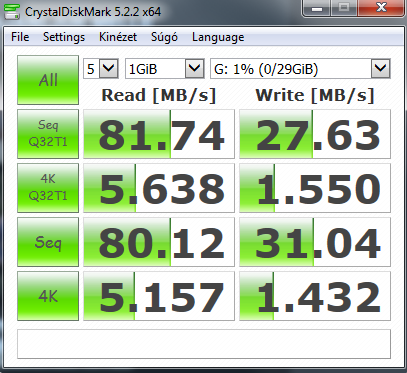Expand the drive G: selection dropdown
The width and height of the screenshot is (407, 373).
click(381, 69)
